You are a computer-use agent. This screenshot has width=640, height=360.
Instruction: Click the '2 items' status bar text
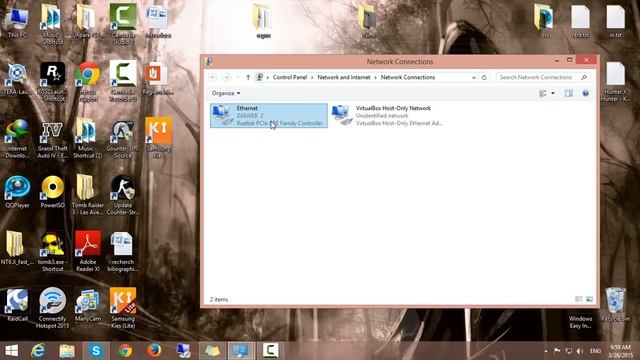(219, 300)
